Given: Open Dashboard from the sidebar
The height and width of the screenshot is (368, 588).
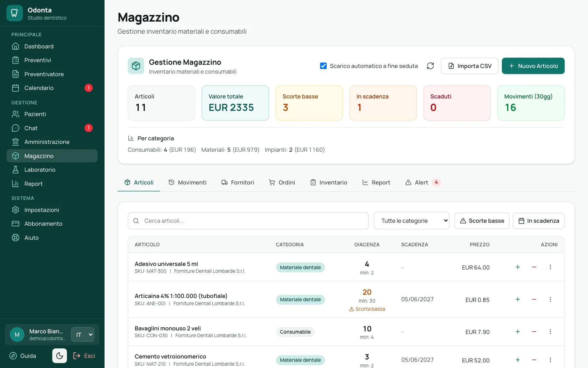Looking at the screenshot, I should pyautogui.click(x=52, y=46).
